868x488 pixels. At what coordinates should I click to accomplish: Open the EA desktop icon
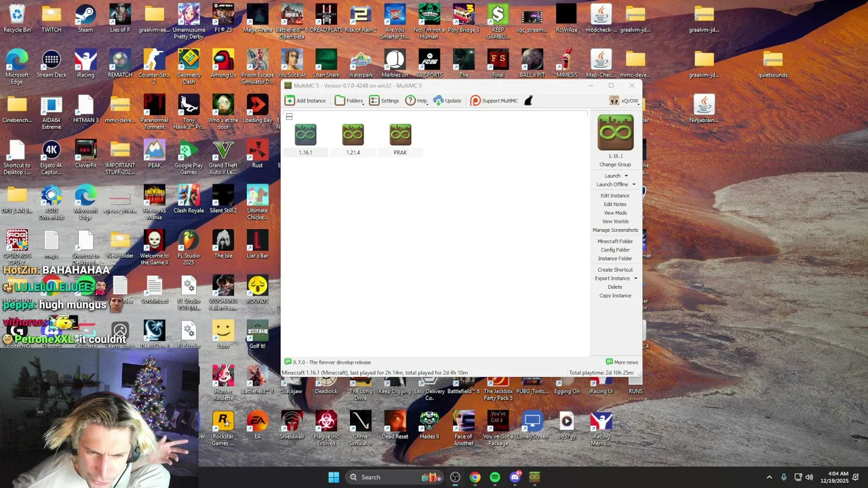(257, 426)
